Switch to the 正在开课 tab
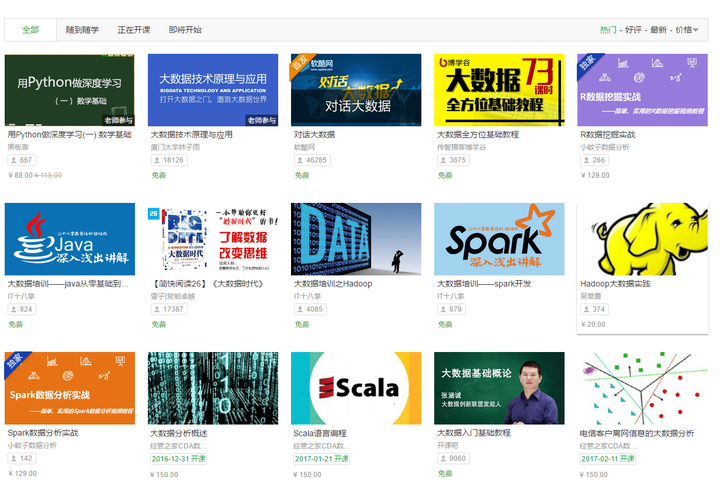 pos(134,30)
